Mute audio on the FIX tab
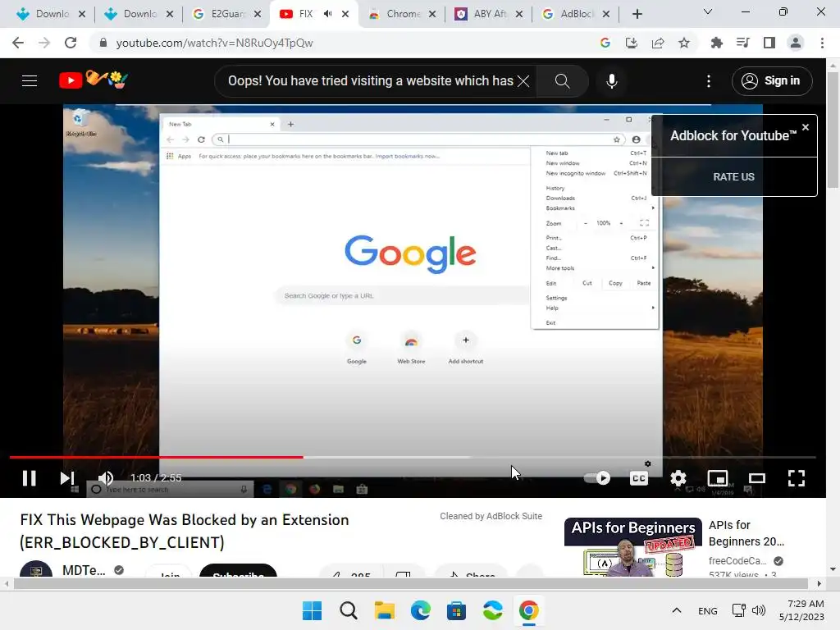Image resolution: width=840 pixels, height=630 pixels. click(x=327, y=14)
